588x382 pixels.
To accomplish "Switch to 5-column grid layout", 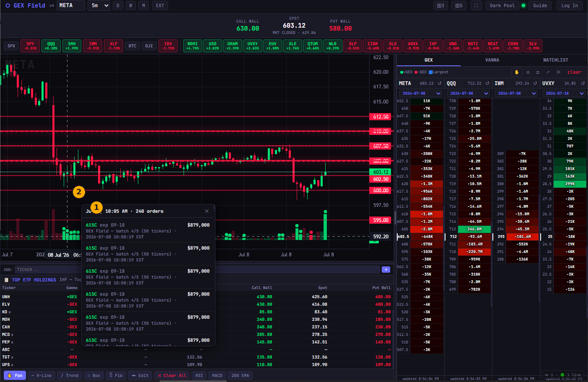I will [459, 5].
